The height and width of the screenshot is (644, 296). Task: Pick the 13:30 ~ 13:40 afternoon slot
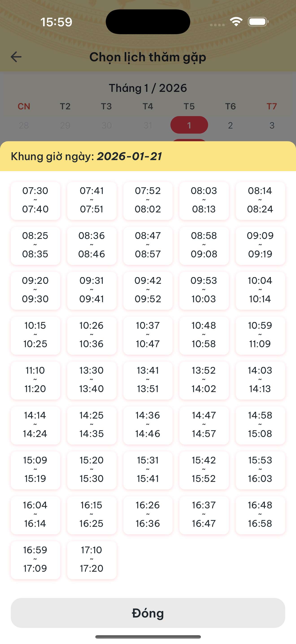coord(91,380)
